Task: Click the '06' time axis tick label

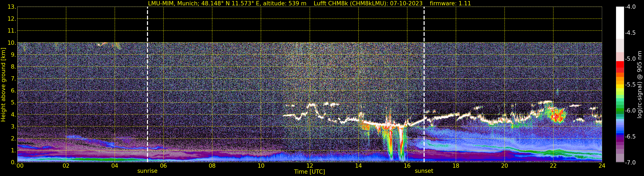Action: pos(163,166)
